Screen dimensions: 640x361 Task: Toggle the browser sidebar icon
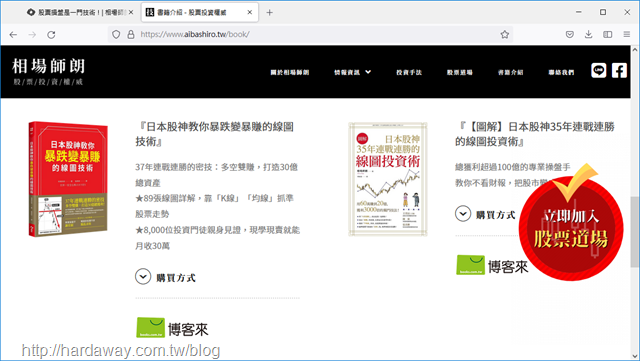(x=608, y=34)
